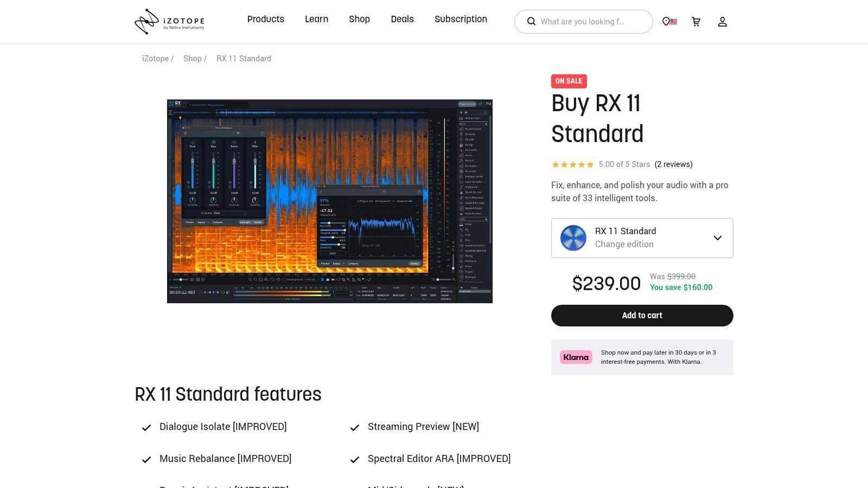The image size is (868, 488).
Task: Follow the iZotope breadcrumb link
Action: 155,59
